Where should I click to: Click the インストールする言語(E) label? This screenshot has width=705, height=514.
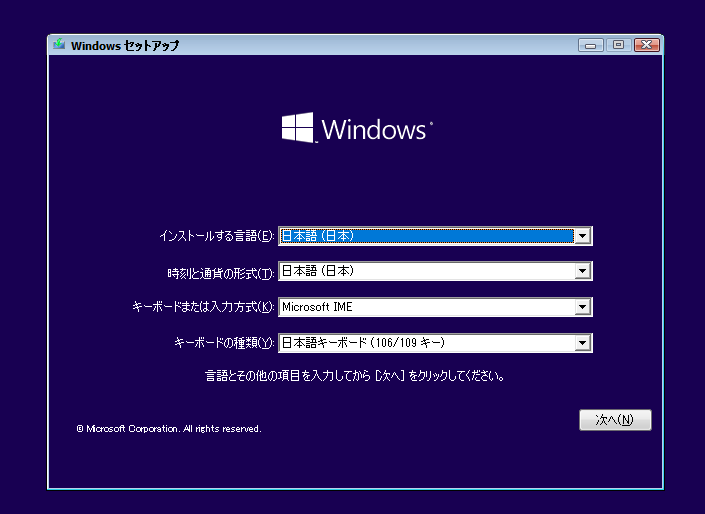pos(216,236)
